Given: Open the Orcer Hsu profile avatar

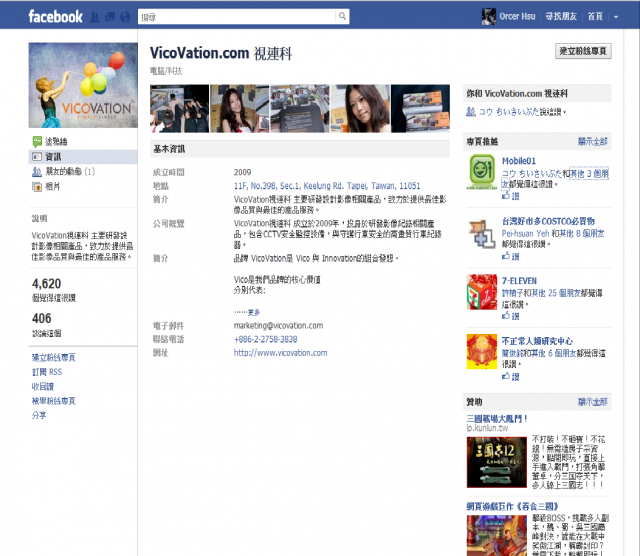Looking at the screenshot, I should pos(489,16).
